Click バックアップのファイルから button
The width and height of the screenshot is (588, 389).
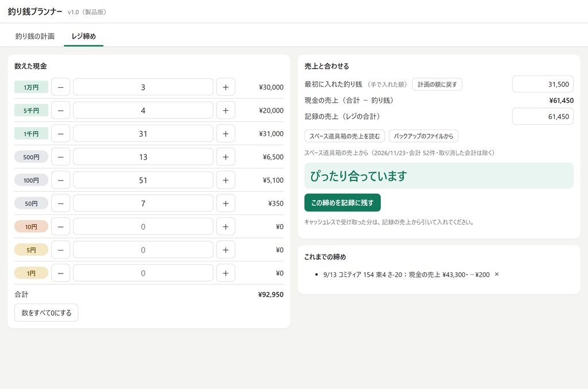[423, 136]
